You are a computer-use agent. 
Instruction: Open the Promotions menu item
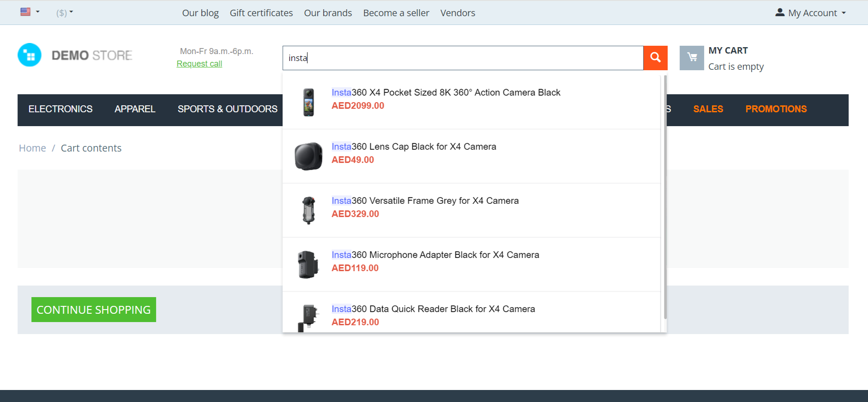click(x=776, y=109)
